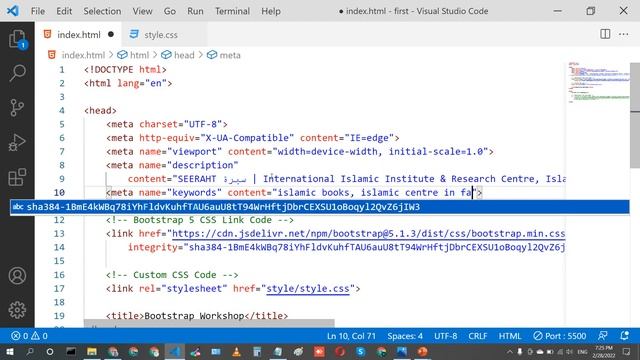Viewport: 640px width, 360px height.
Task: Follow the style/style.css link
Action: (x=308, y=289)
